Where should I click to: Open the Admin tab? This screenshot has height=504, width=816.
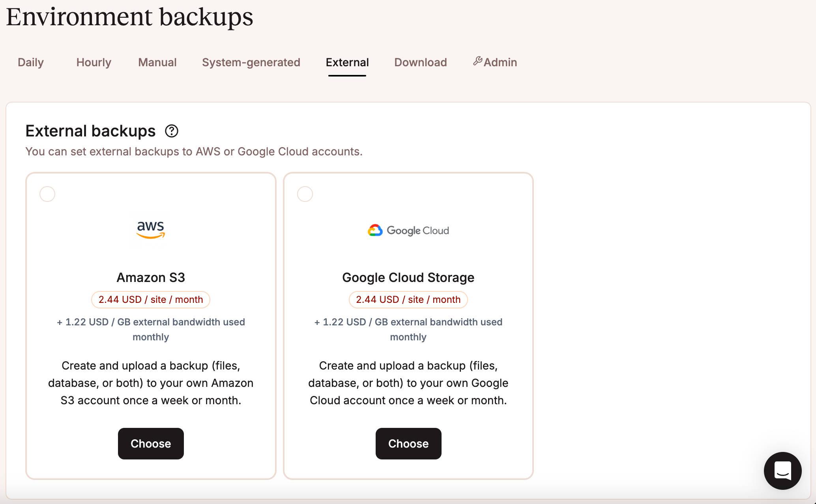coord(500,62)
